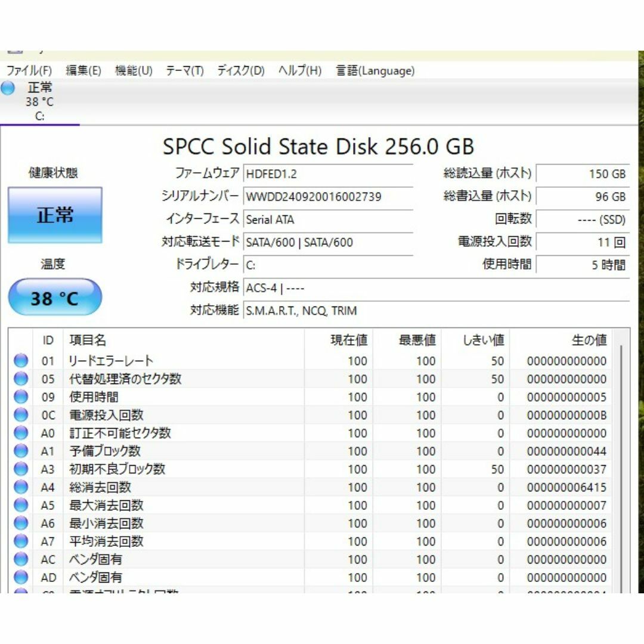Click the 38 °C temperature button
The width and height of the screenshot is (644, 644).
click(x=55, y=298)
